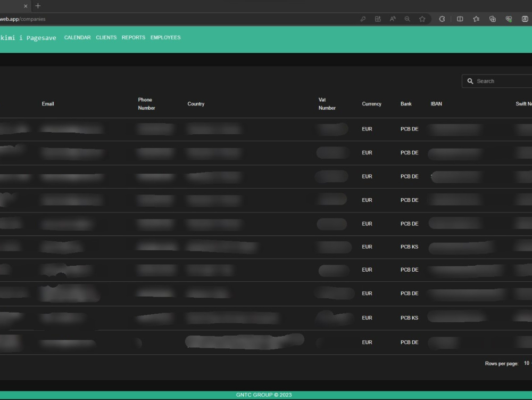The image size is (532, 400).
Task: Click the GNTC GROUP © 2023 footer text
Action: coord(264,395)
